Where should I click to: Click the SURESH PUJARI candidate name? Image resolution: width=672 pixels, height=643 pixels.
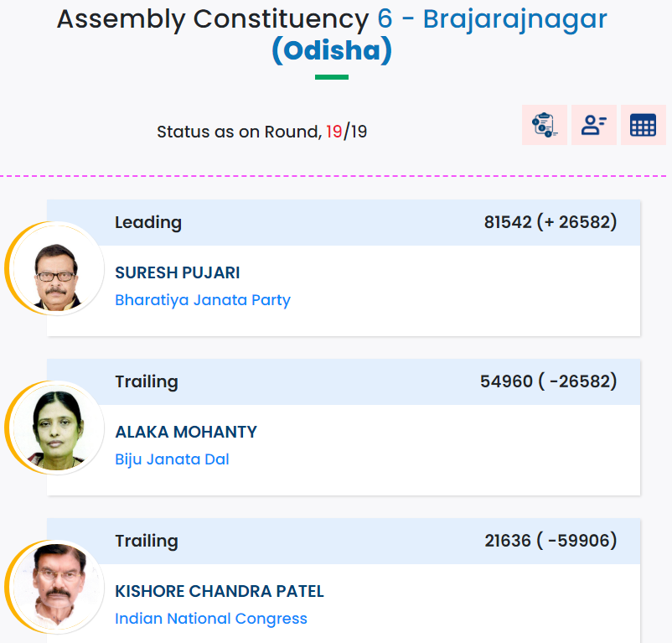point(178,272)
